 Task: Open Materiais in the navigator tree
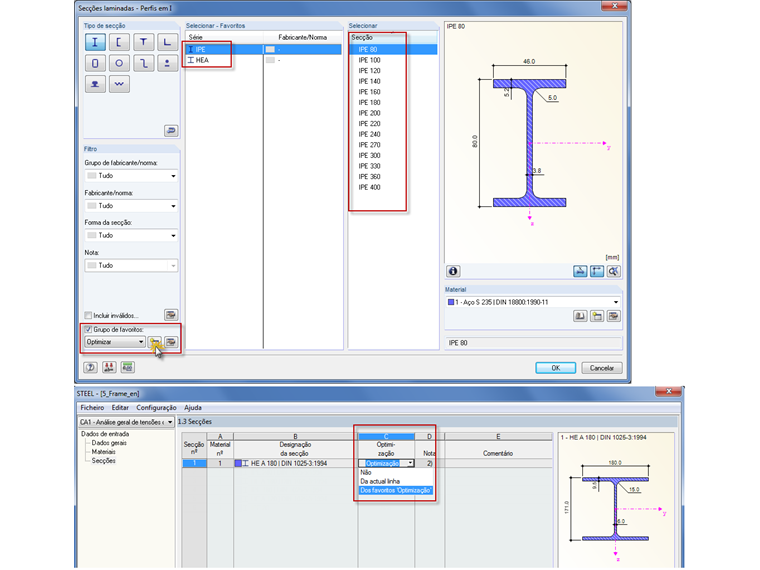(x=104, y=452)
